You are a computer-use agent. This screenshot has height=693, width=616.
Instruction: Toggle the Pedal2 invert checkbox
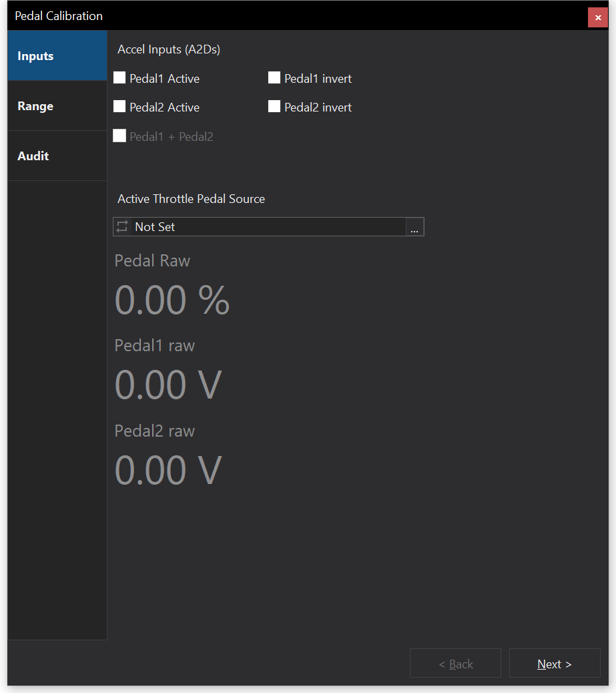point(274,107)
